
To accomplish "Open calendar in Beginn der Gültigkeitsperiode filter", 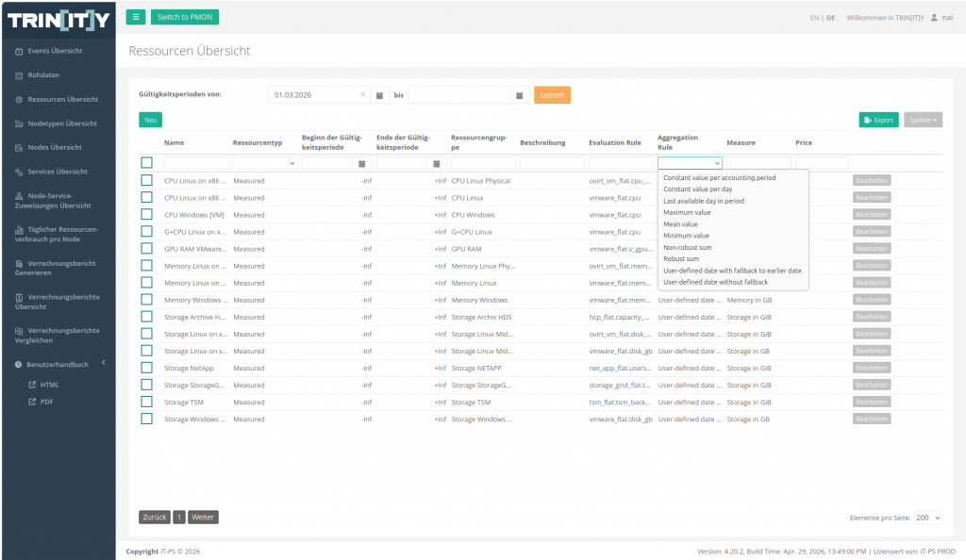I will click(x=362, y=164).
